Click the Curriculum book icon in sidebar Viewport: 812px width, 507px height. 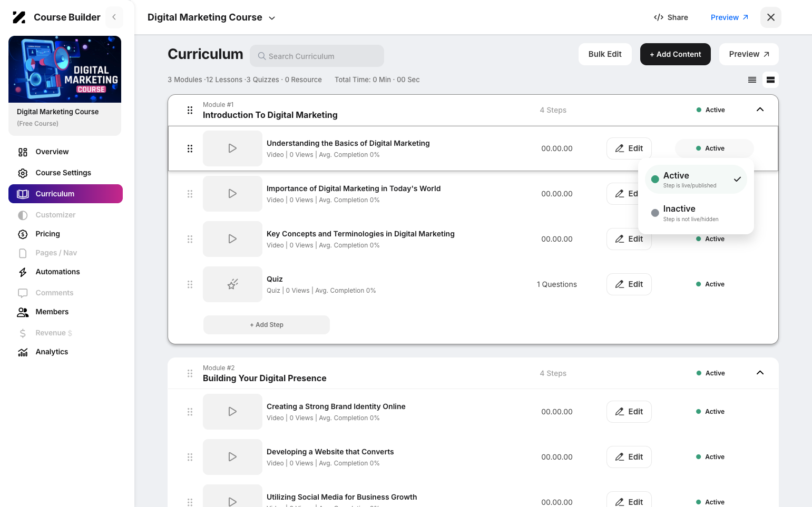click(23, 194)
